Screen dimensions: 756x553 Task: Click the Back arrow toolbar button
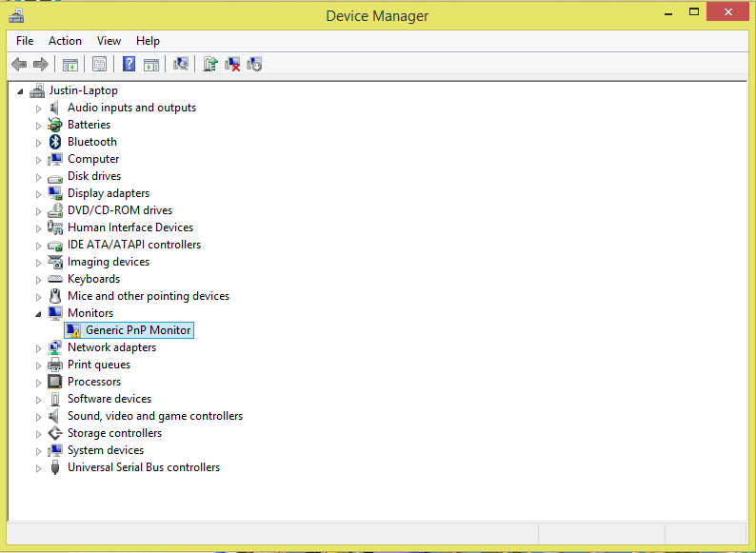tap(18, 64)
